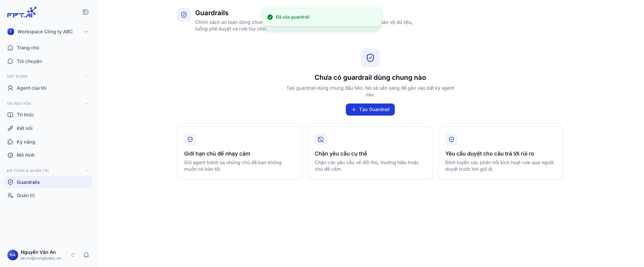This screenshot has height=267, width=644.
Task: Click the Trang chủ home icon
Action: (11, 48)
